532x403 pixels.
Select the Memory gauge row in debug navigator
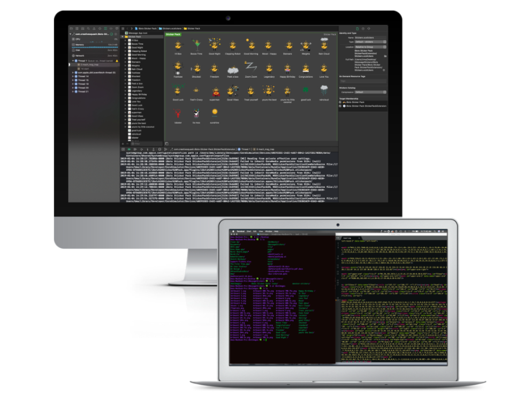[x=94, y=45]
